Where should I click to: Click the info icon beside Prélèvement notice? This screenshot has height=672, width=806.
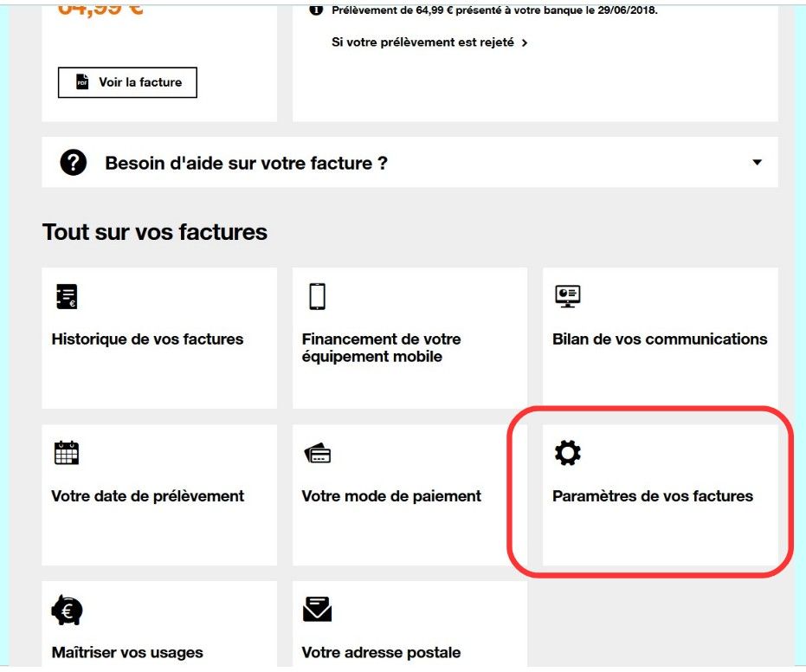click(316, 10)
